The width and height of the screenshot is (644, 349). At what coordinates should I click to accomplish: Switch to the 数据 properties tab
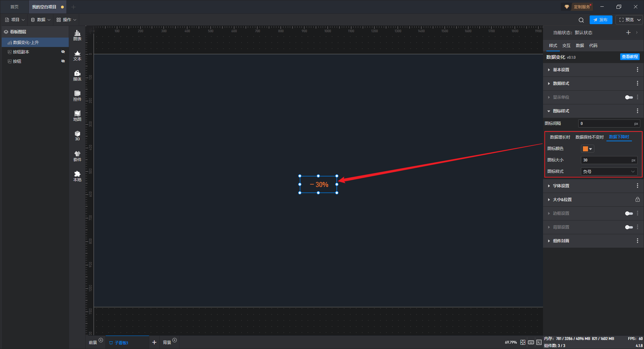580,46
